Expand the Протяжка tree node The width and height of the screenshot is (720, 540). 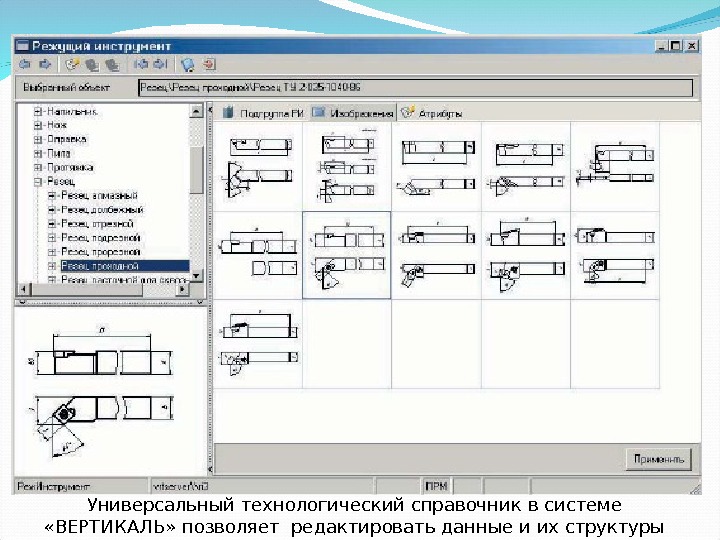point(38,168)
